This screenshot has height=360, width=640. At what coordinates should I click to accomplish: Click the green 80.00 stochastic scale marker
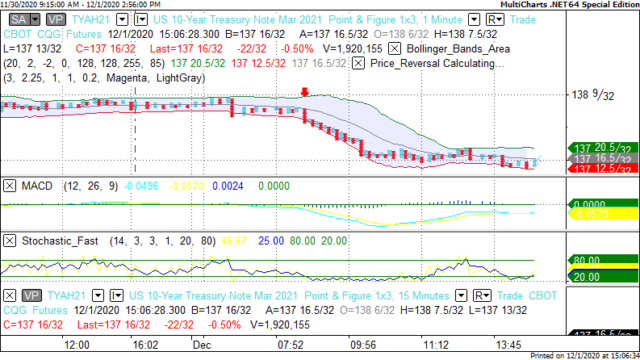[602, 260]
